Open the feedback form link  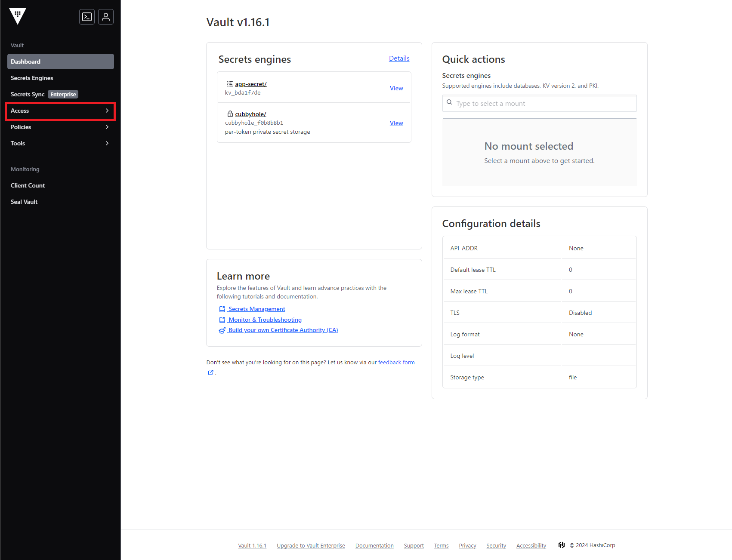396,362
